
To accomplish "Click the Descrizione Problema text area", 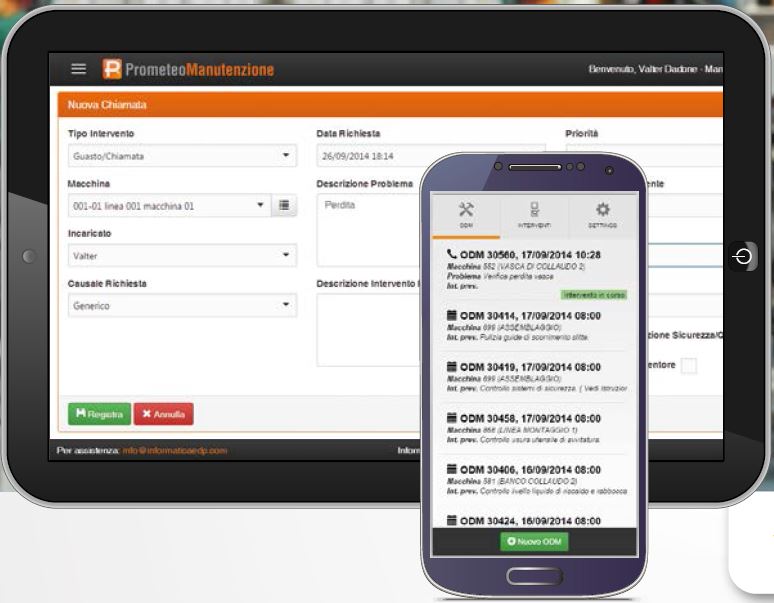I will [369, 230].
